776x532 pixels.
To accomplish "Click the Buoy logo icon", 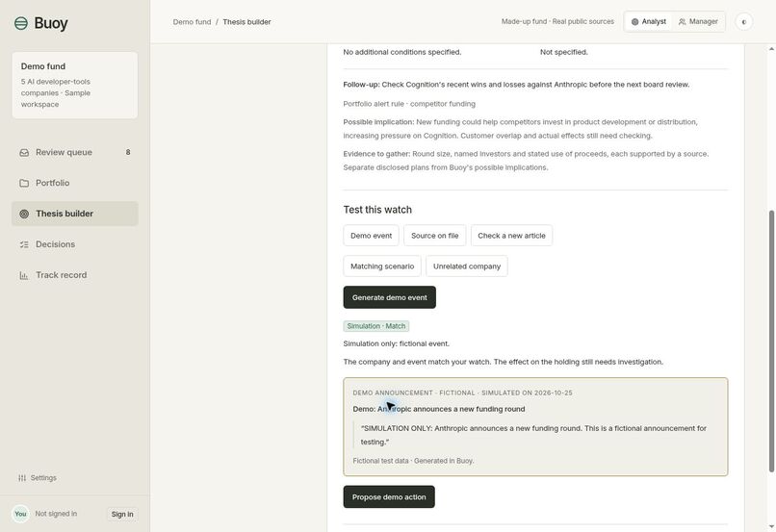I will tap(21, 23).
